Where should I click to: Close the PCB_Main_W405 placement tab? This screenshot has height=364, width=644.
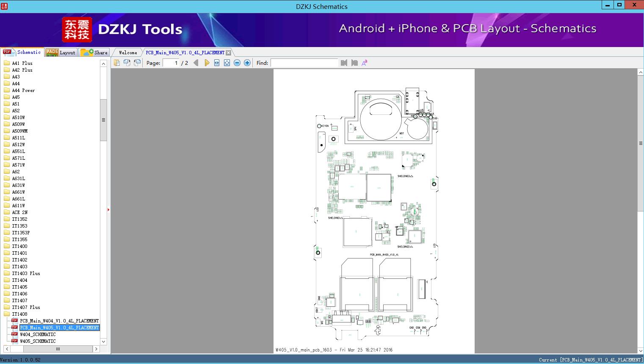tap(229, 53)
